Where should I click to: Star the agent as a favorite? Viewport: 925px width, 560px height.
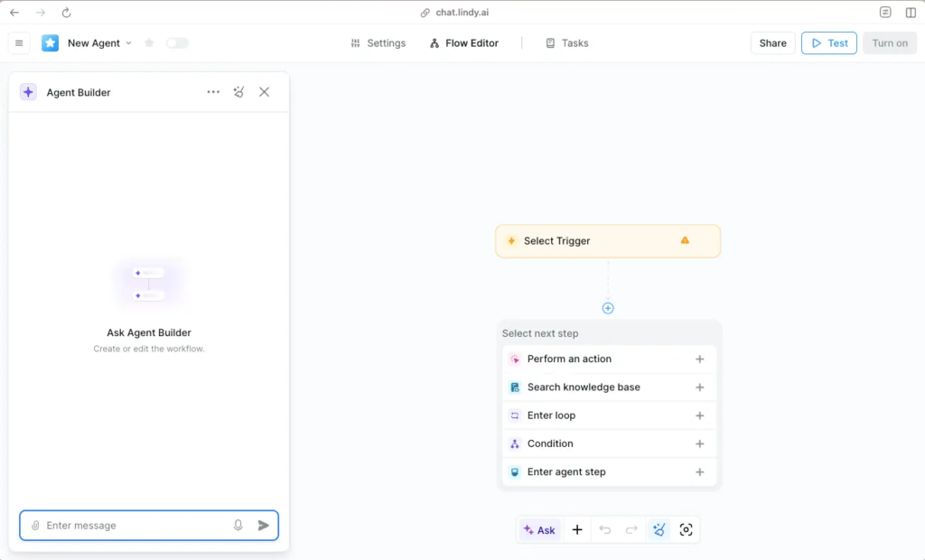pyautogui.click(x=149, y=42)
